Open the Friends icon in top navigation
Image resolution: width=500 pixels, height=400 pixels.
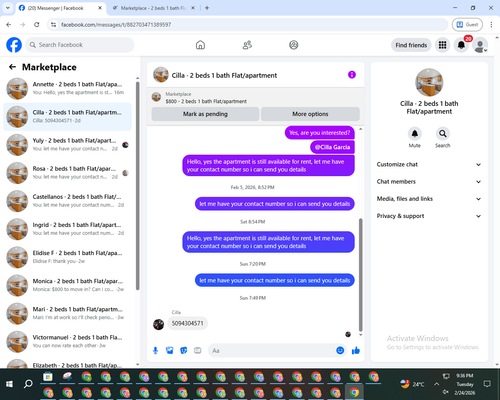click(247, 45)
